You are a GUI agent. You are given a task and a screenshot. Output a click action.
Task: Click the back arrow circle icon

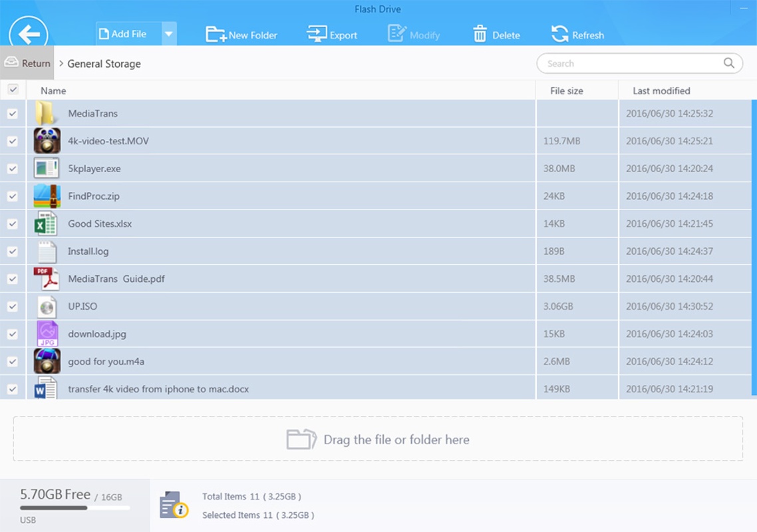[x=29, y=33]
